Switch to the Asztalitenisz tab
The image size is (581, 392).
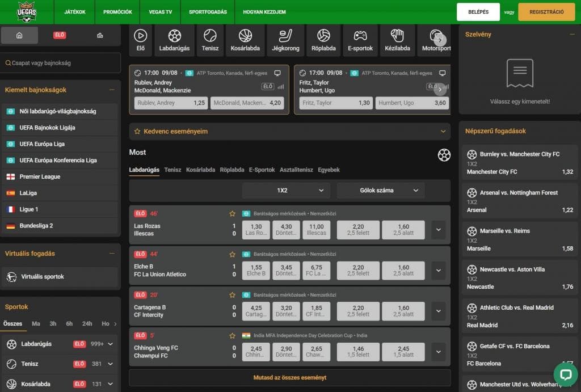click(296, 170)
